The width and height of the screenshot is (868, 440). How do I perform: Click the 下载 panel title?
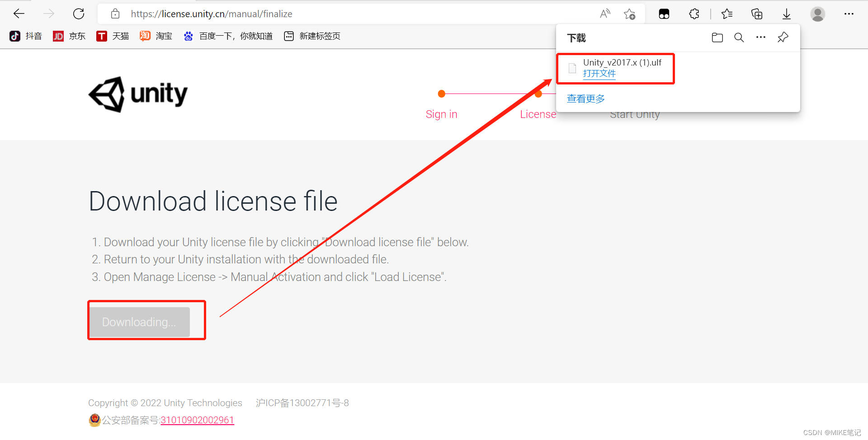[x=576, y=38]
